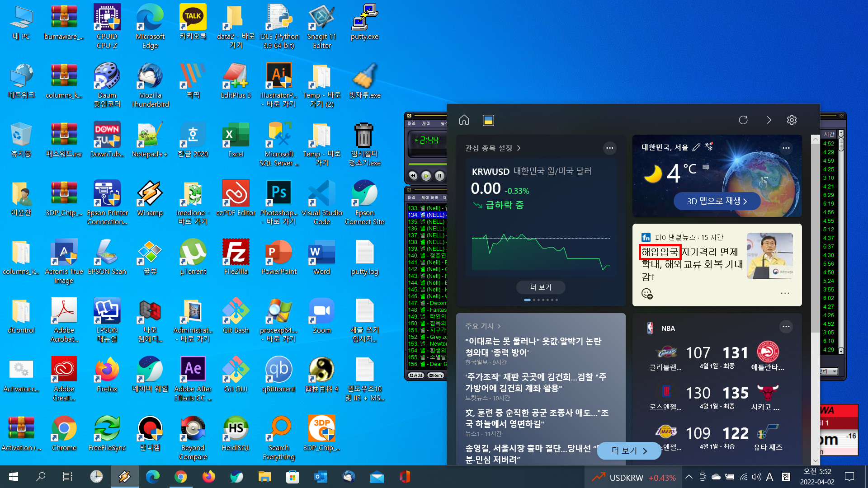868x488 pixels.
Task: Click the Winamp playlist Rem button
Action: [x=436, y=375]
